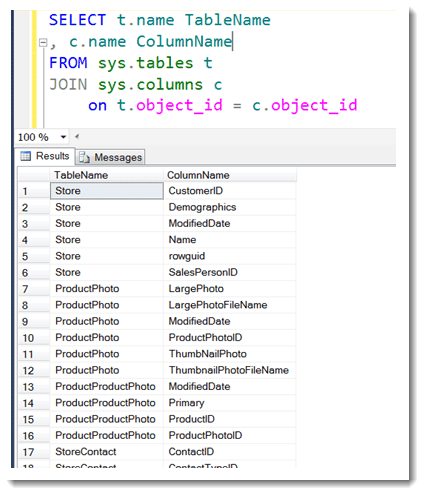Open the Messages tab
Image resolution: width=424 pixels, height=495 pixels.
tap(110, 157)
